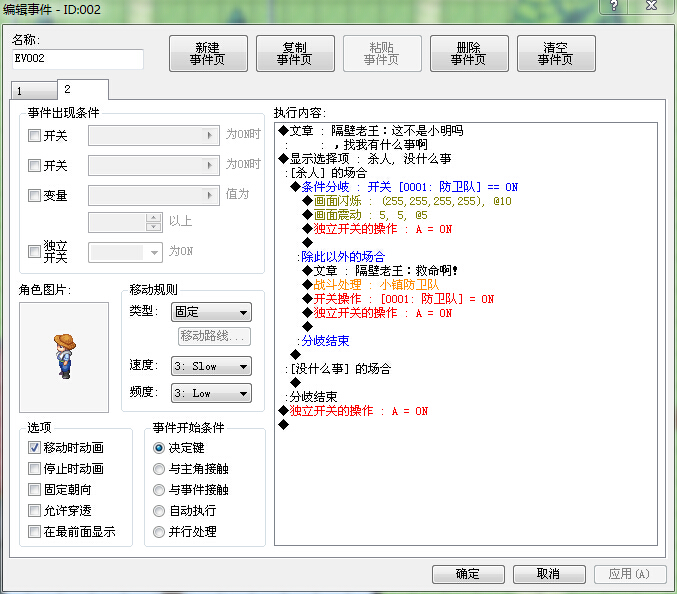
Task: Select the 显示选择项 杀人, 没什么事 command line
Action: [365, 159]
